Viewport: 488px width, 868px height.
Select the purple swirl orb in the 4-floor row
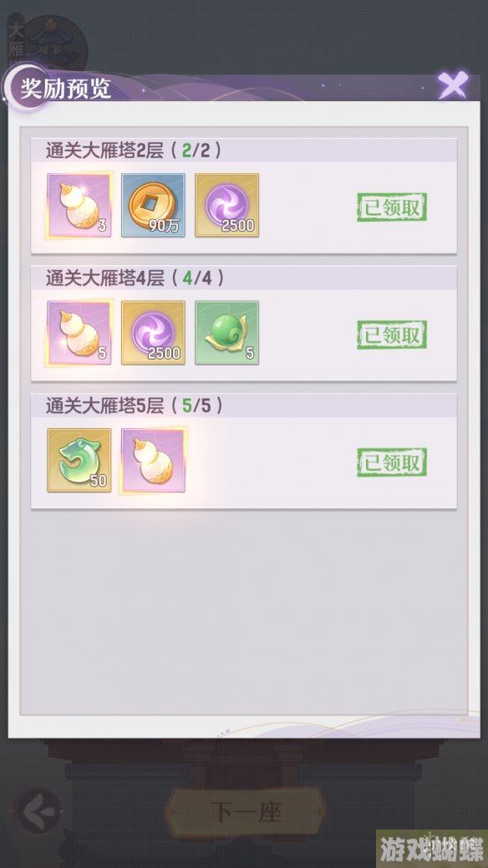coord(153,333)
